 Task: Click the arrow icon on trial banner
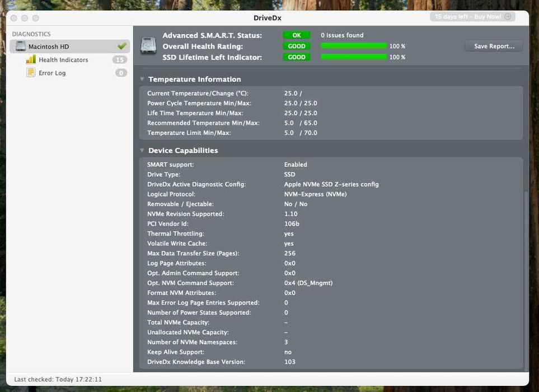[508, 16]
